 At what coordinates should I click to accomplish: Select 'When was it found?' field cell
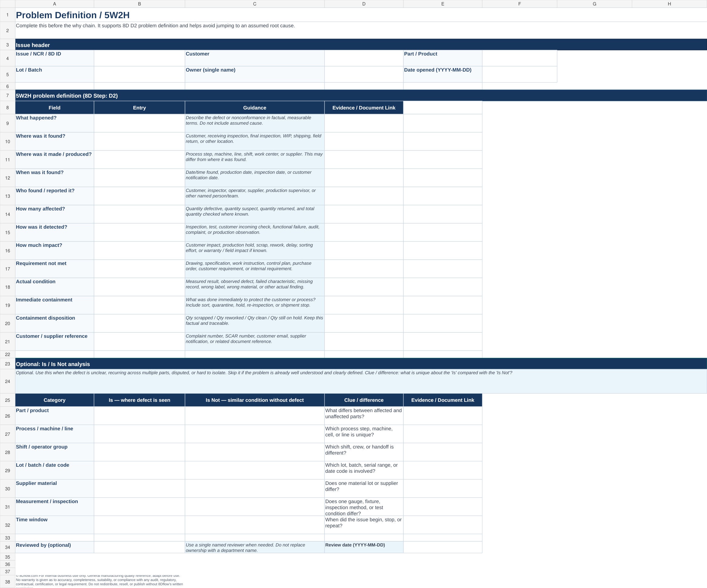point(55,178)
